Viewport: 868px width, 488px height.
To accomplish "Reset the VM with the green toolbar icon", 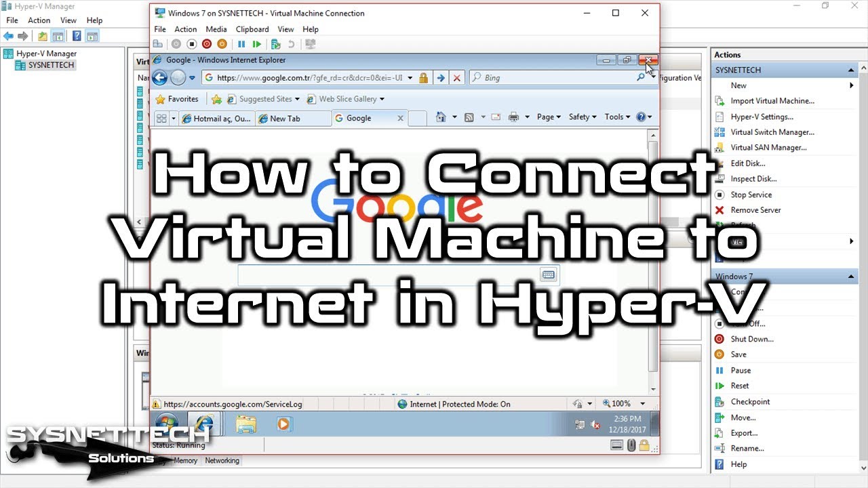I will (256, 44).
